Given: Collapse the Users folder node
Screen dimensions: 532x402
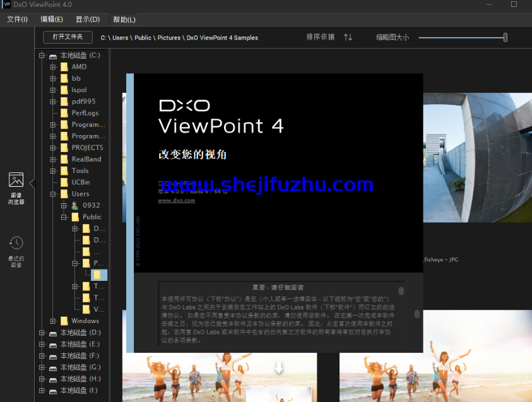Looking at the screenshot, I should (52, 194).
